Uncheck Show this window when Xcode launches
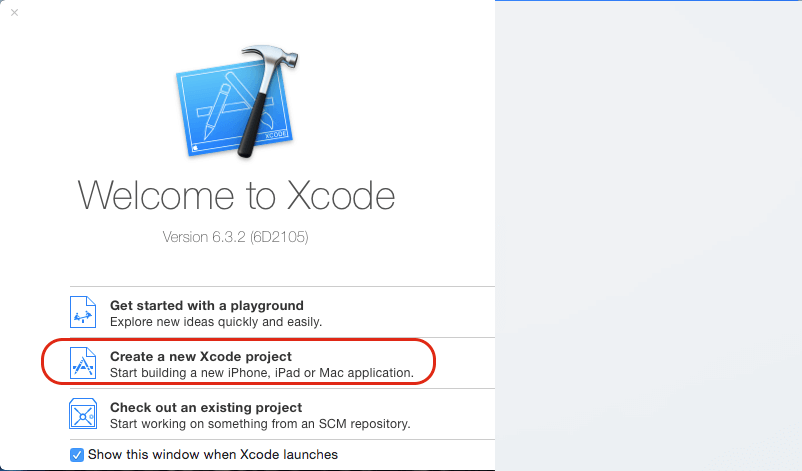The height and width of the screenshot is (471, 802). coord(77,455)
